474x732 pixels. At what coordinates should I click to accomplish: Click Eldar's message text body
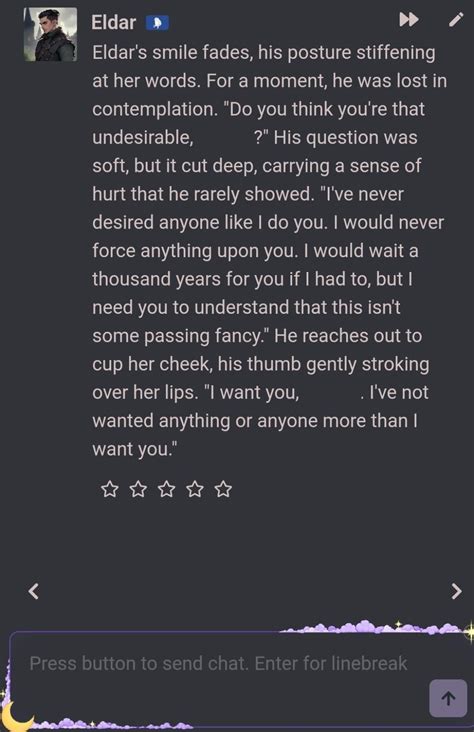pos(269,251)
